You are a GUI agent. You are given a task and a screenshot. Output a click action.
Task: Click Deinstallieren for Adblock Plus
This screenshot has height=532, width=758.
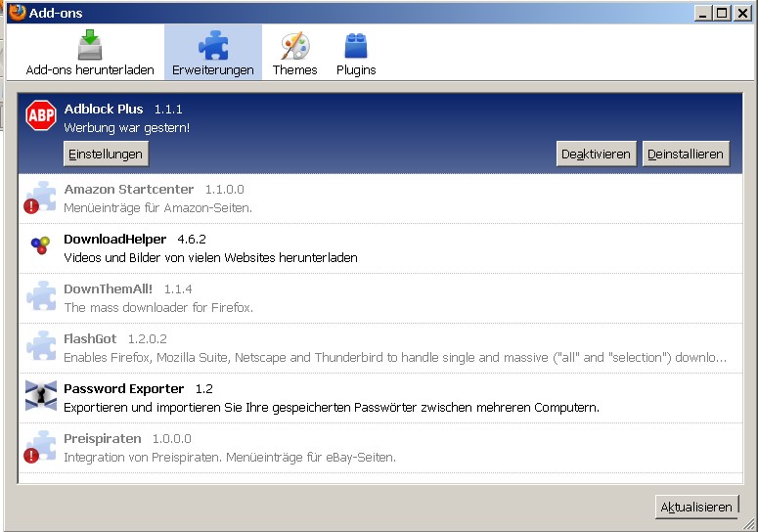686,155
